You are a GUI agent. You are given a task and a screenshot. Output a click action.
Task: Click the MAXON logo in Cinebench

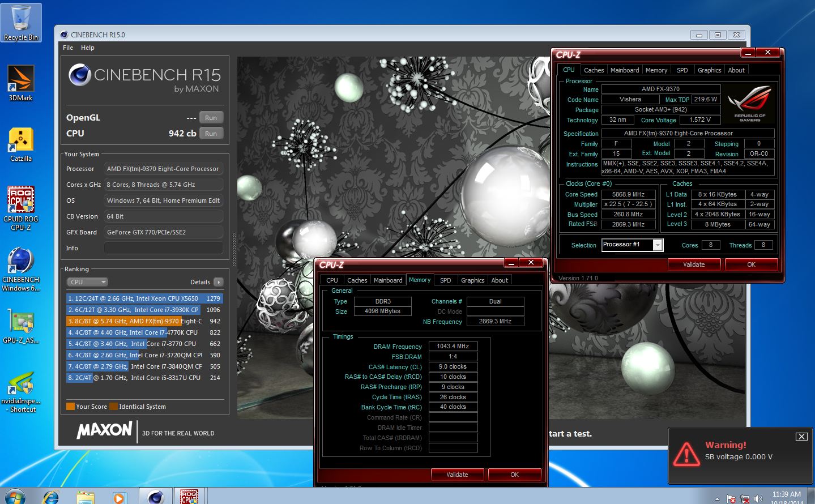[x=105, y=430]
